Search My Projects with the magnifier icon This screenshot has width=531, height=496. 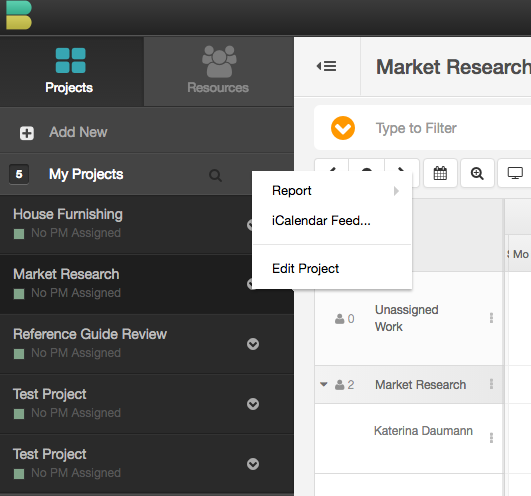point(215,176)
